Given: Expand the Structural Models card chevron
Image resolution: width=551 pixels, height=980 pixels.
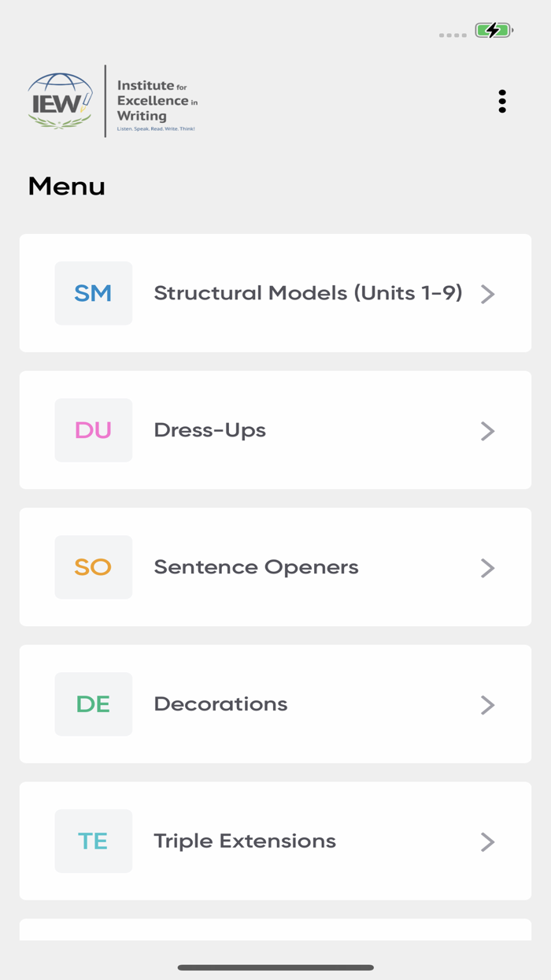Looking at the screenshot, I should tap(487, 294).
